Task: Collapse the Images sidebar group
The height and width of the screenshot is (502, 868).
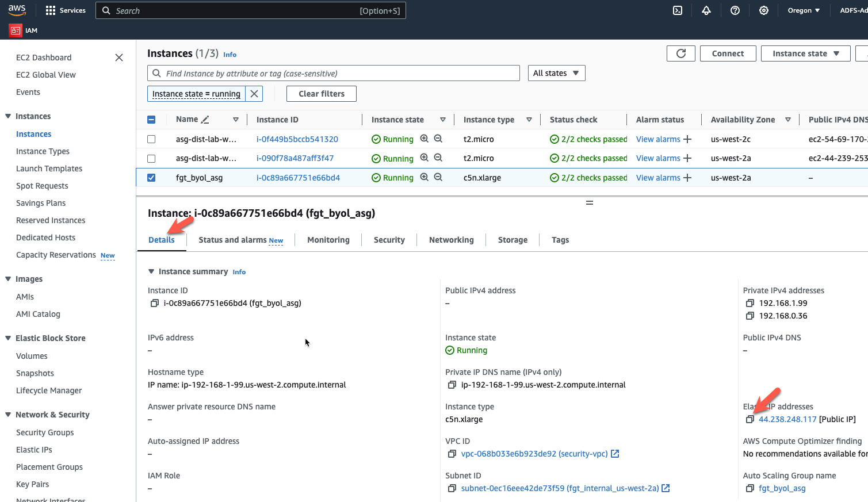Action: click(8, 279)
